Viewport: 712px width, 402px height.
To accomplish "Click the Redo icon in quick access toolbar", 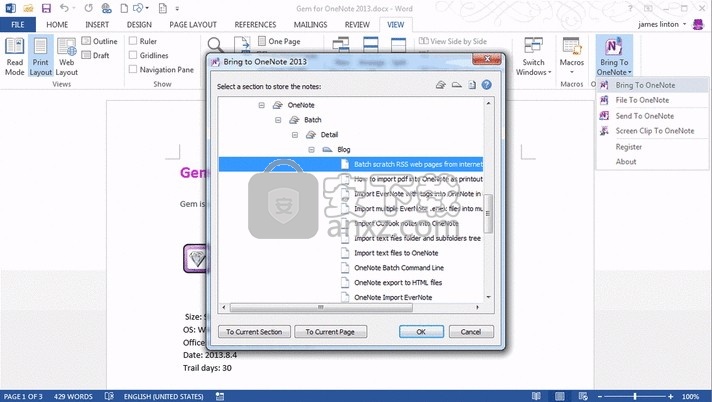I will click(88, 8).
